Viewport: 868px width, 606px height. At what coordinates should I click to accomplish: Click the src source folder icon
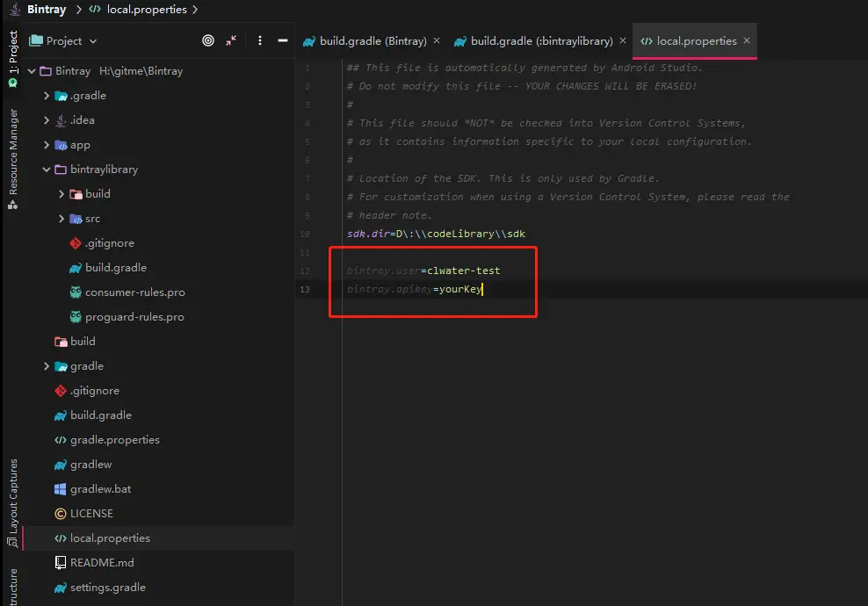76,219
